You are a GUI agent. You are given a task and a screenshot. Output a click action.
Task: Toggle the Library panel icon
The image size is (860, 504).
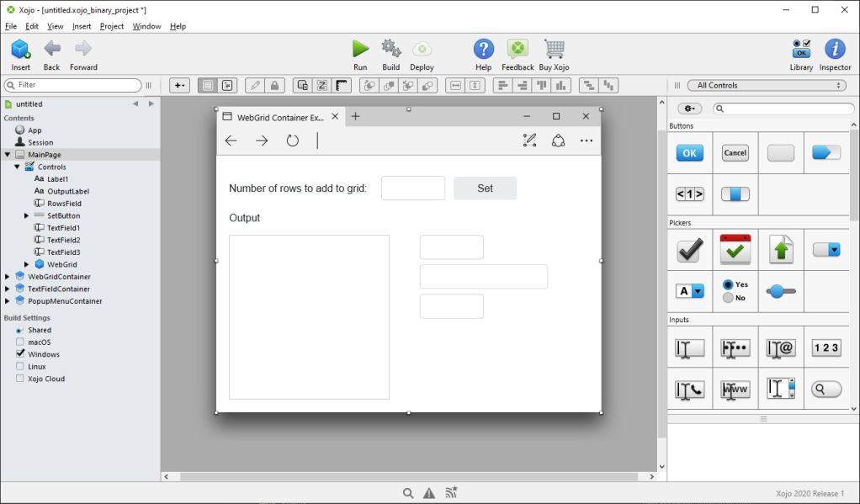(801, 53)
